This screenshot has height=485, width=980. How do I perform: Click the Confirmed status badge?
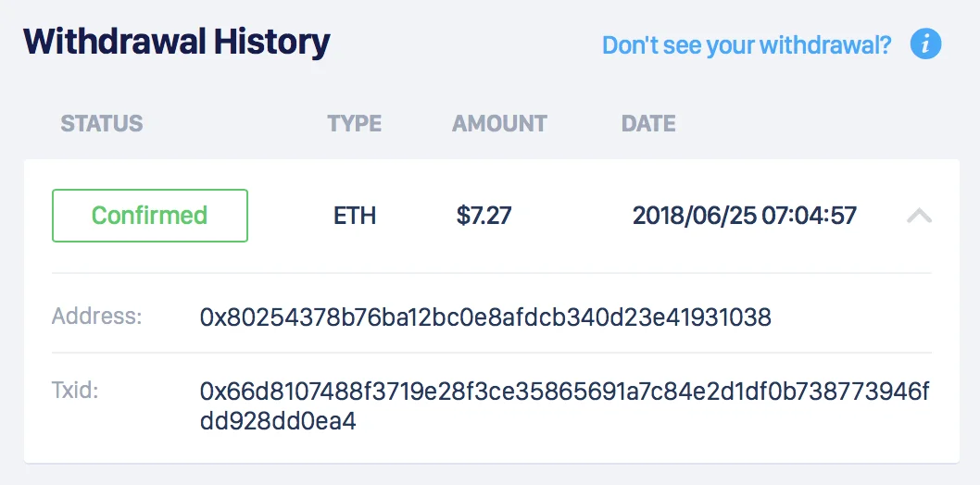coord(150,216)
